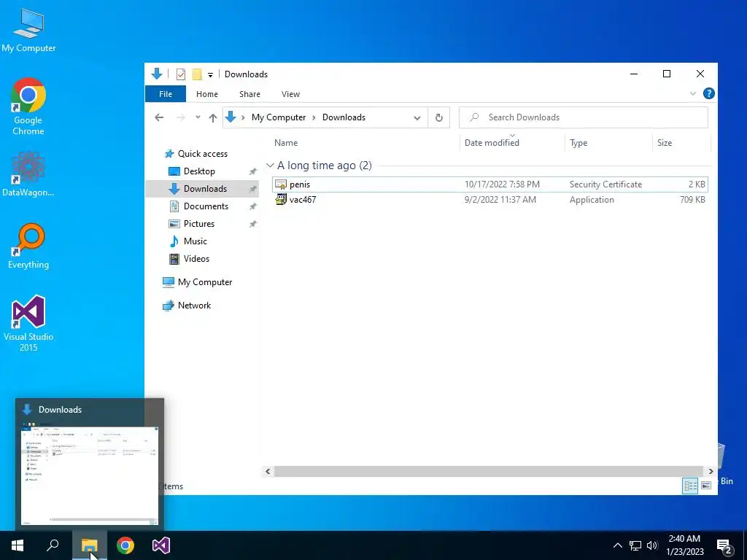Open Music in navigation pane
This screenshot has height=560, width=747.
click(196, 241)
